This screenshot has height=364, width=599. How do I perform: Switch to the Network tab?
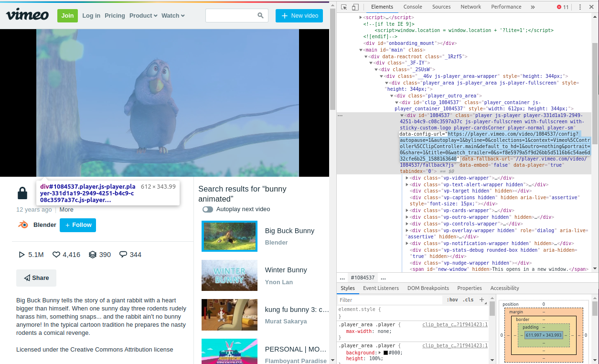coord(471,7)
